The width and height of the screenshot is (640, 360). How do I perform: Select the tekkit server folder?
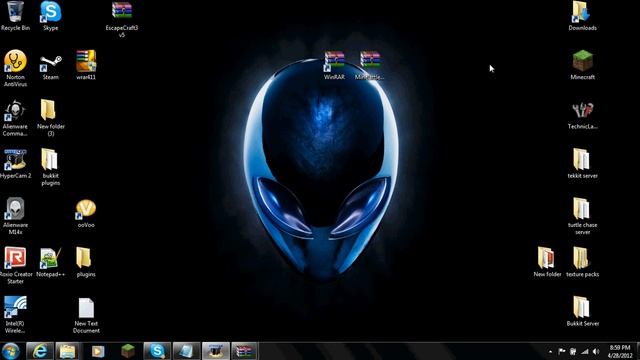click(x=582, y=164)
